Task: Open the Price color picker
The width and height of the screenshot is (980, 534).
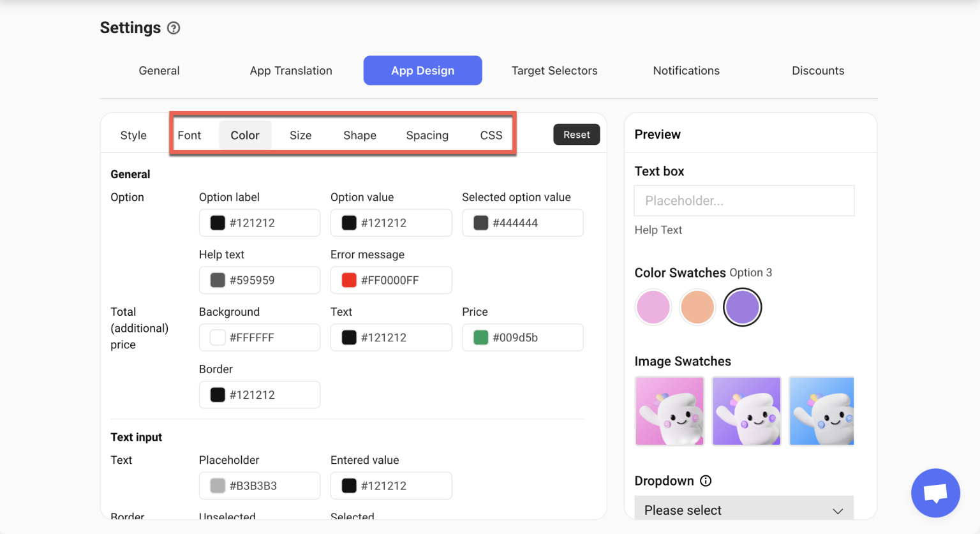Action: [x=479, y=337]
